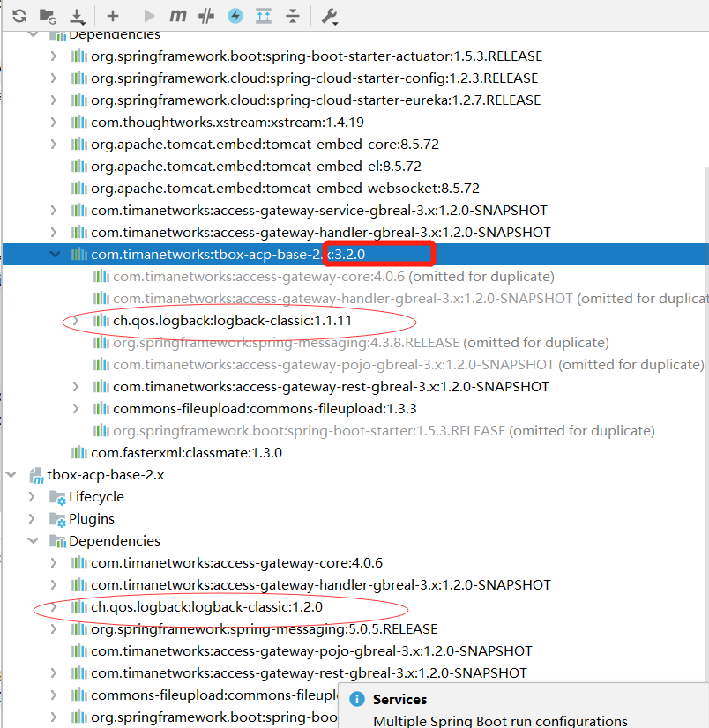
Task: Click info icon in Services notification
Action: coord(357,699)
